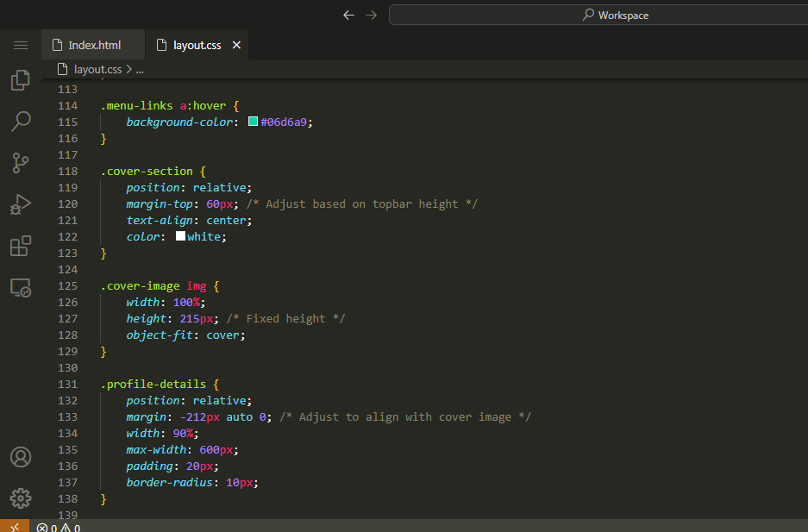Image resolution: width=808 pixels, height=532 pixels.
Task: Click the 'Fixed height' comment
Action: [x=286, y=319]
